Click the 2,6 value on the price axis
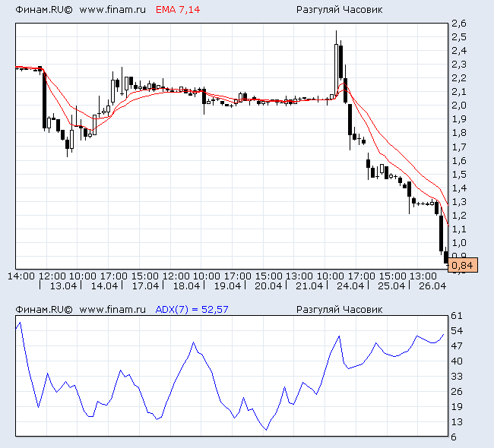The height and width of the screenshot is (448, 494). coord(459,24)
